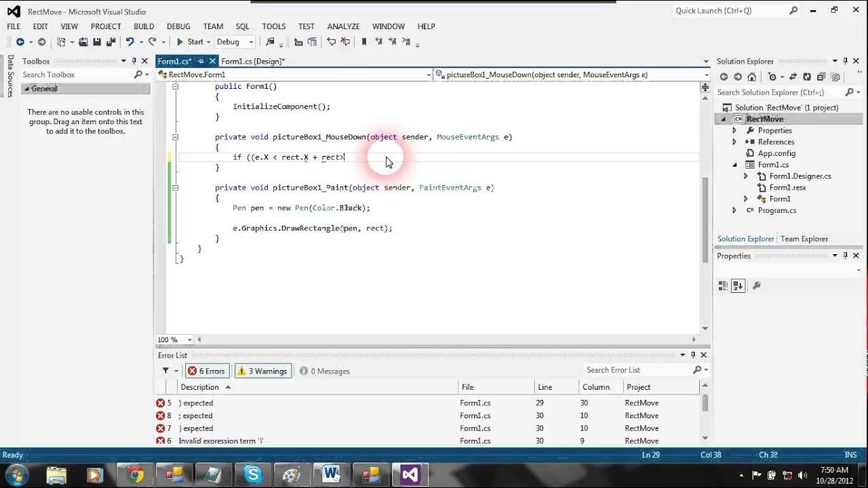Toggle a bookmark using the bookmark icon
The image size is (868, 488).
click(x=364, y=42)
